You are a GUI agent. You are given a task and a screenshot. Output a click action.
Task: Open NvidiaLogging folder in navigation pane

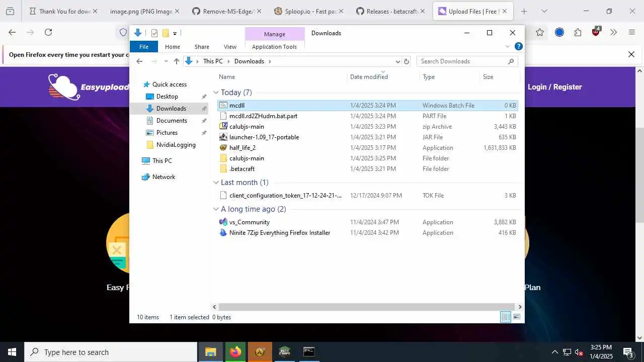[x=176, y=145]
